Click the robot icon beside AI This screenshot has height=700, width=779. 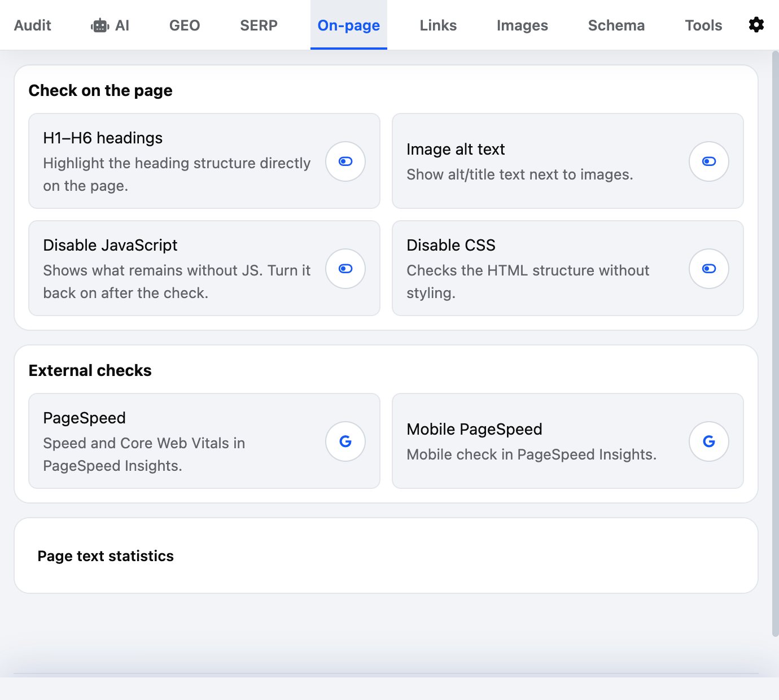point(100,25)
